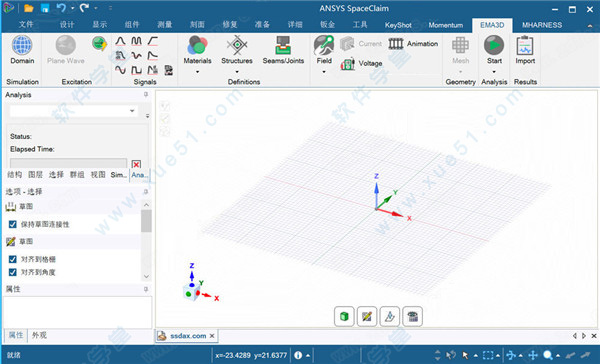Expand the Field dropdown arrow
The width and height of the screenshot is (600, 364).
[x=324, y=72]
